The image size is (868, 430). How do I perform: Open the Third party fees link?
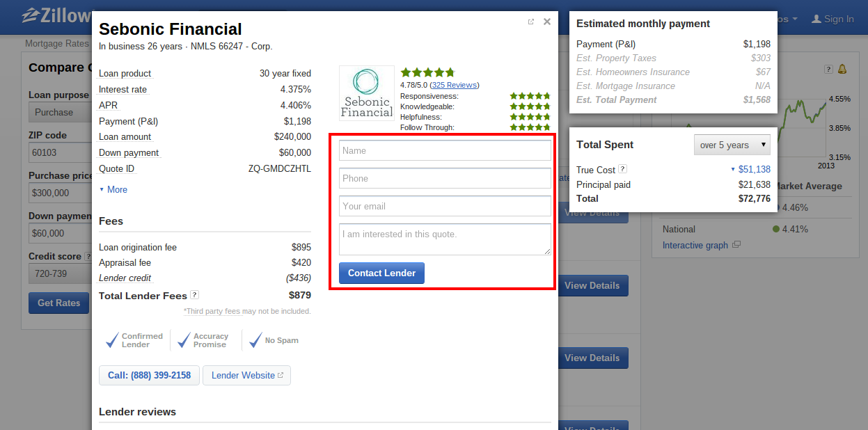(x=212, y=311)
